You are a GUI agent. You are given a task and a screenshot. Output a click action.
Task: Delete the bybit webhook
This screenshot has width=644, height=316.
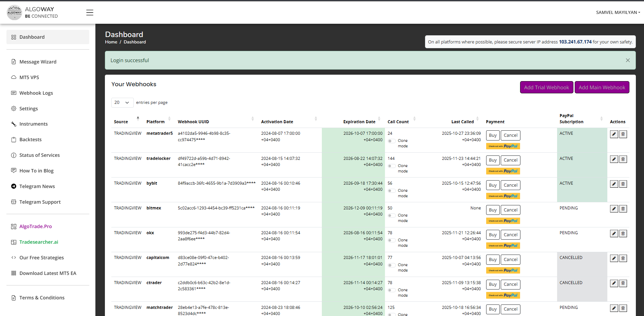click(x=623, y=184)
